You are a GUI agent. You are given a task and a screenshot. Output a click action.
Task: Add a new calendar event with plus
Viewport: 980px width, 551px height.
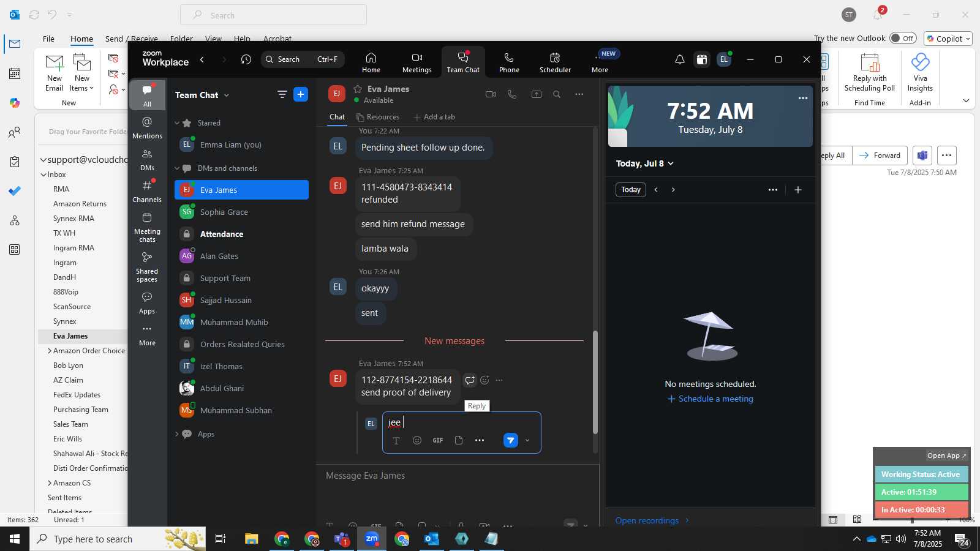(x=797, y=190)
